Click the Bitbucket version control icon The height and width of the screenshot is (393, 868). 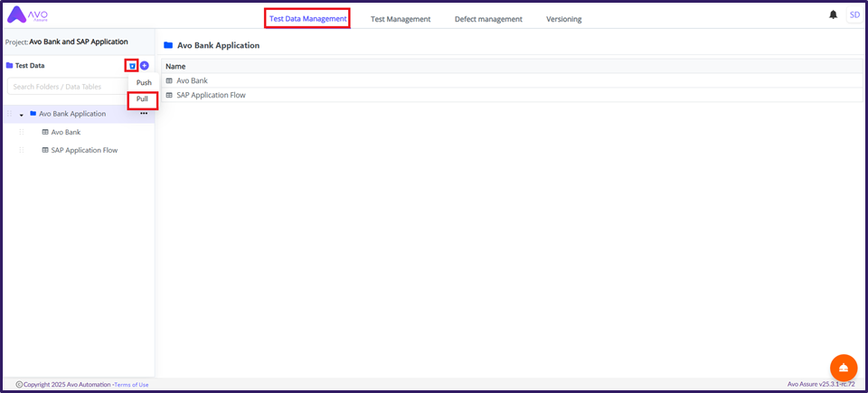coord(132,66)
